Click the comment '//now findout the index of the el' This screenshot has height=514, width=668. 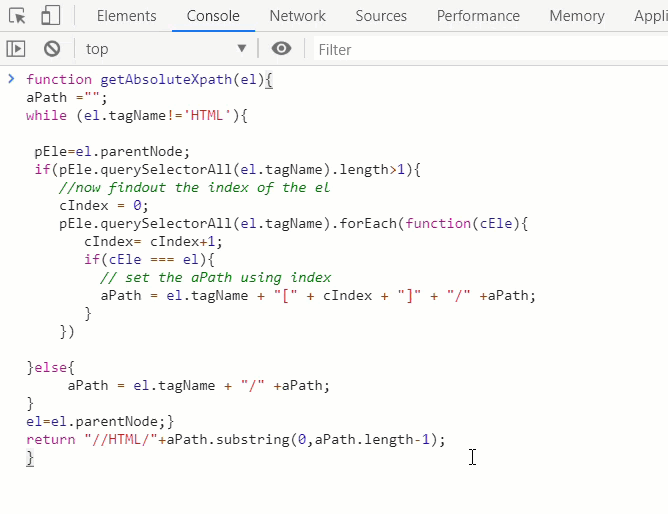pos(195,187)
